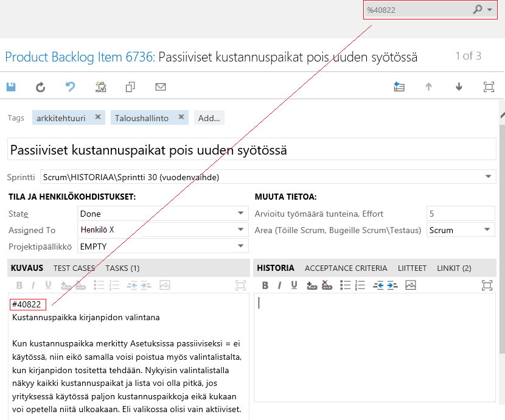Increase indent in Kuvaus editor
Viewport: 505px width, 420px height.
coord(146,285)
